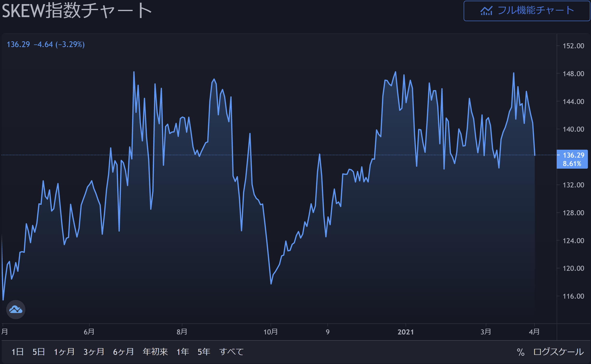Click the 136.29 current price label
The width and height of the screenshot is (591, 364).
[573, 155]
